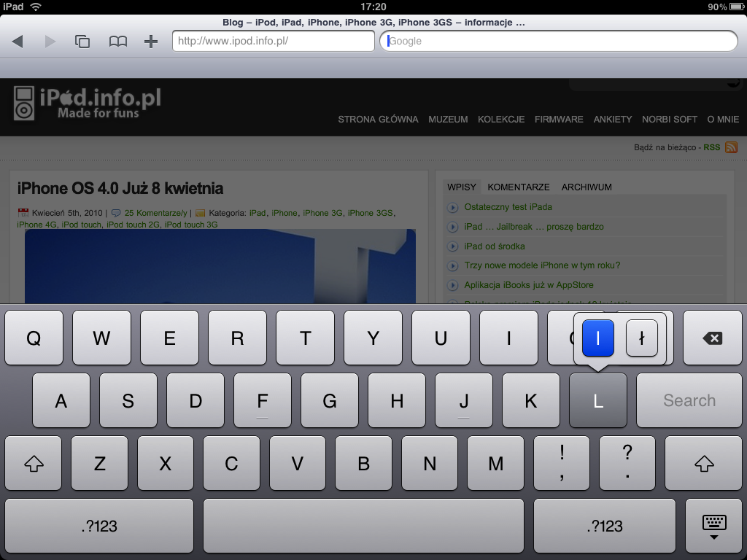Screen dimensions: 747x560
Task: Open NORBI SOFT menu item
Action: 670,120
